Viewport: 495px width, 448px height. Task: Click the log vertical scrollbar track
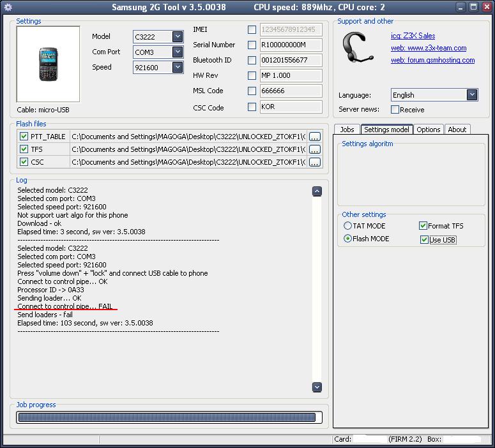coord(317,288)
